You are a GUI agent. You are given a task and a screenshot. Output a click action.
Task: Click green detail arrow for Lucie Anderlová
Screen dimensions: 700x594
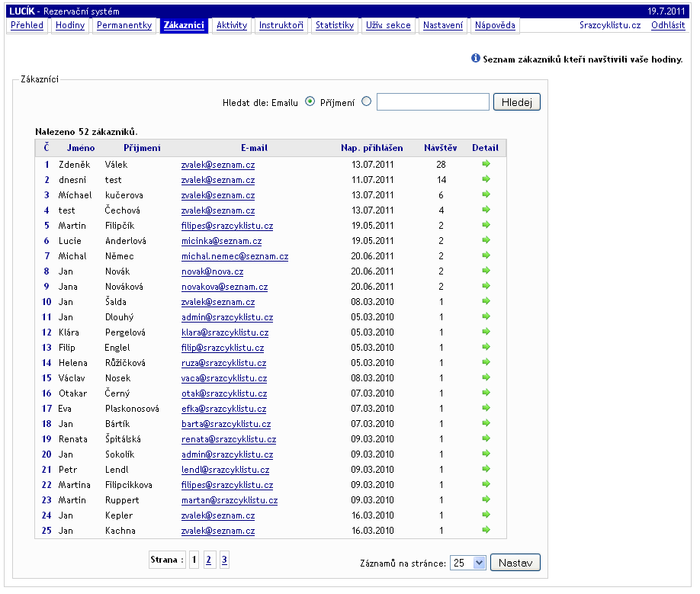[486, 240]
